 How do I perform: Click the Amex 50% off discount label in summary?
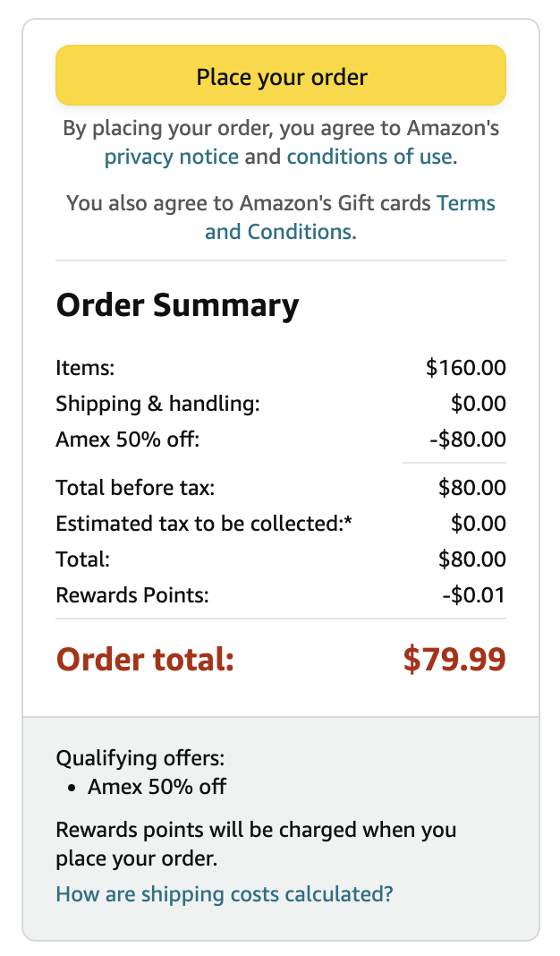(x=128, y=440)
